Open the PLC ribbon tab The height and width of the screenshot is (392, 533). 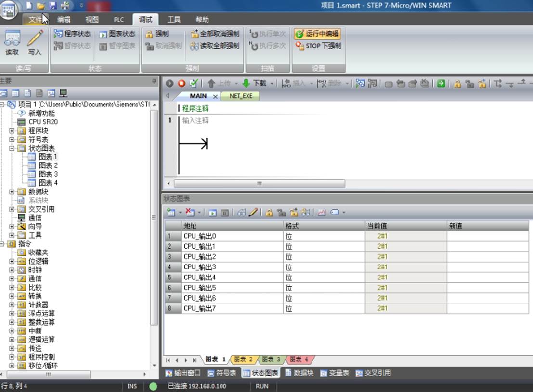click(x=118, y=20)
